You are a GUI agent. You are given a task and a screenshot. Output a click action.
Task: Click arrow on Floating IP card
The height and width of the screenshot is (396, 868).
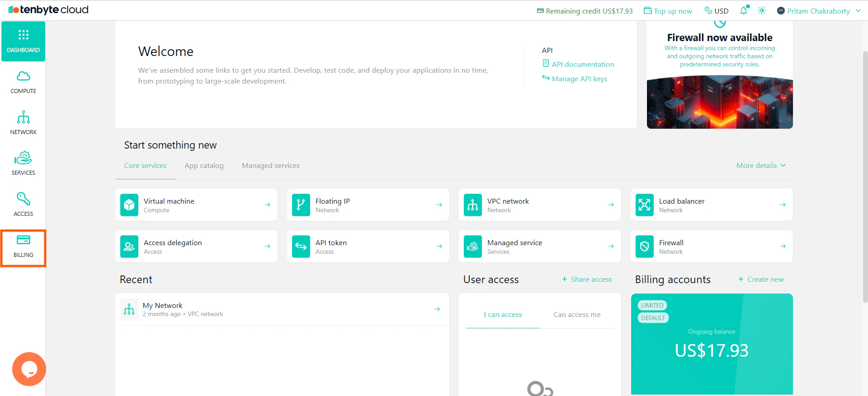[x=439, y=205]
